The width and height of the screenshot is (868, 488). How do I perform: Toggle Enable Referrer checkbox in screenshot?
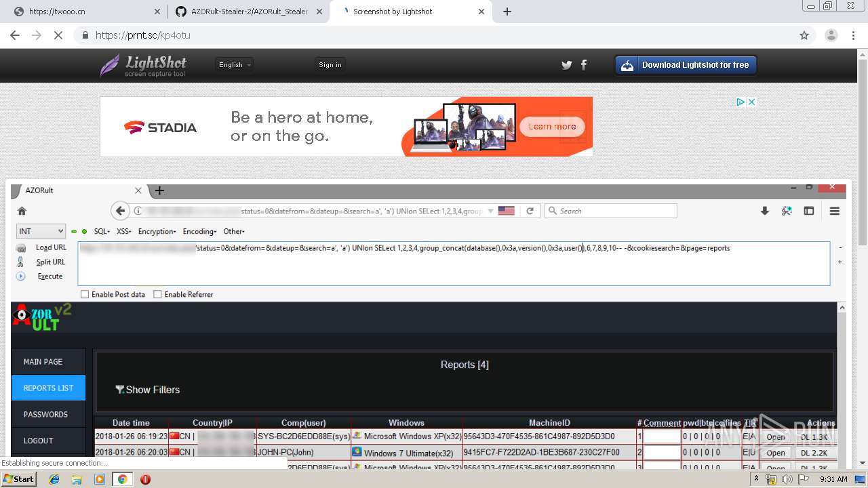click(x=157, y=294)
